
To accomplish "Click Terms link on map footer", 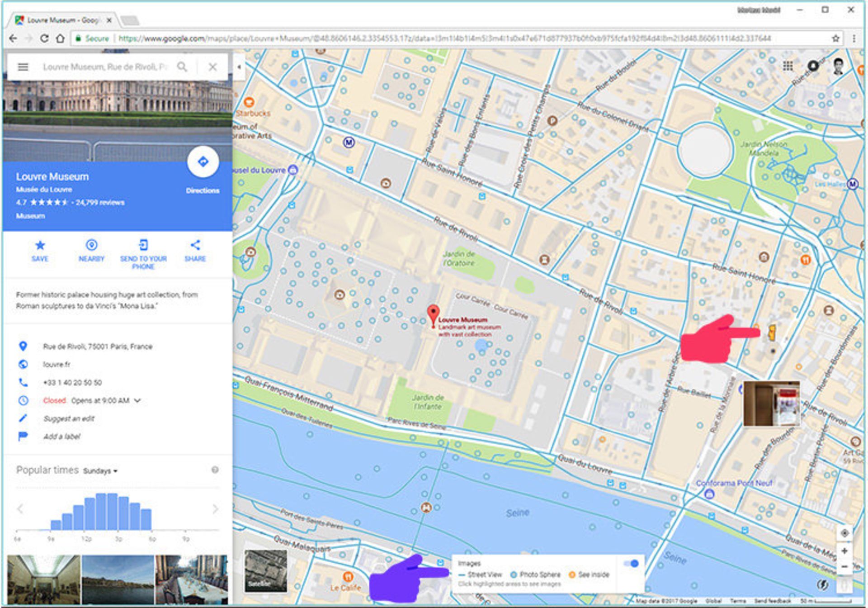I will coord(738,601).
